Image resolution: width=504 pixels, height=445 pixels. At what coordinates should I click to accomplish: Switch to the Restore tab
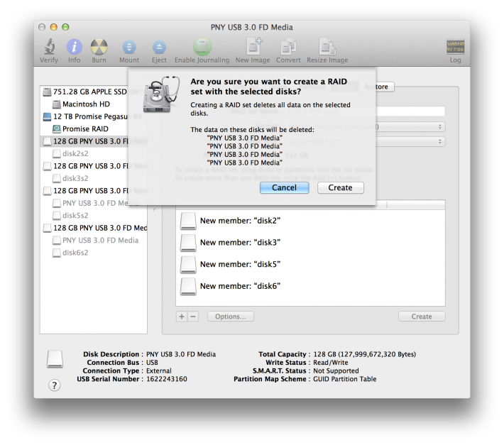[x=379, y=87]
